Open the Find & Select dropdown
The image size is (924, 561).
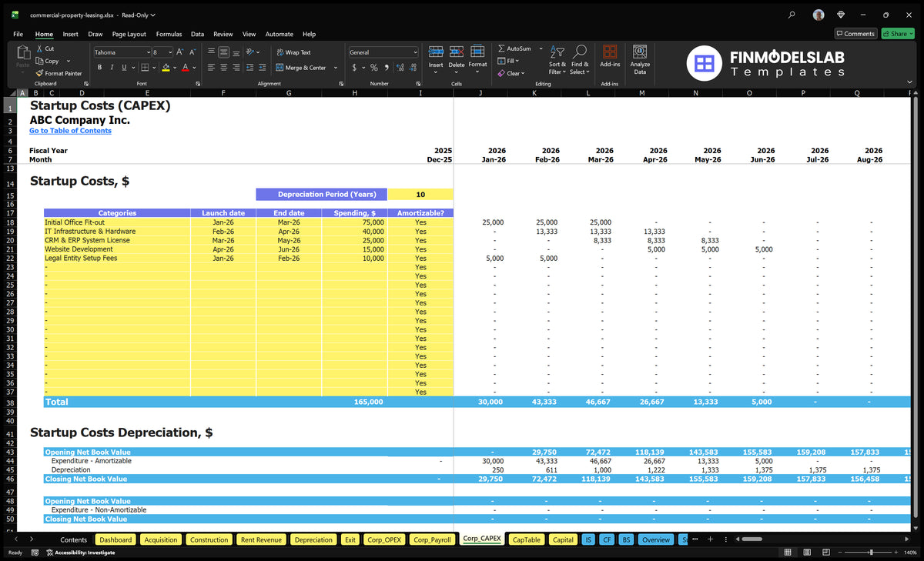coord(580,60)
